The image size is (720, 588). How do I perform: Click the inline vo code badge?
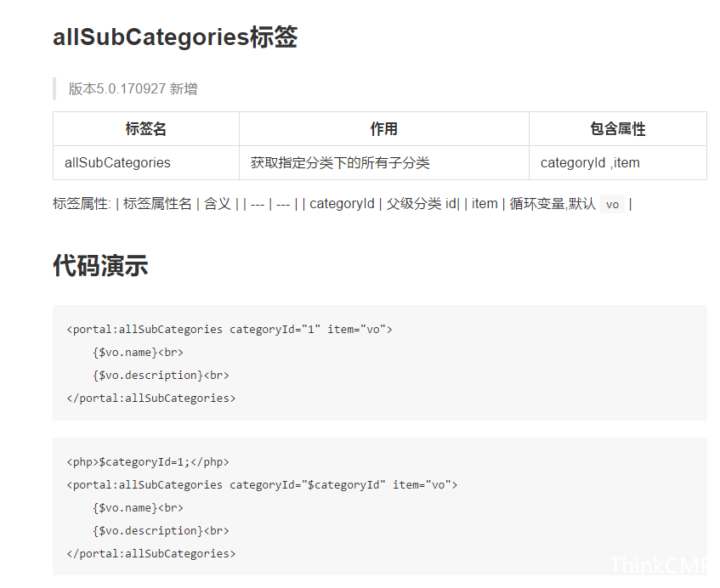pyautogui.click(x=612, y=204)
